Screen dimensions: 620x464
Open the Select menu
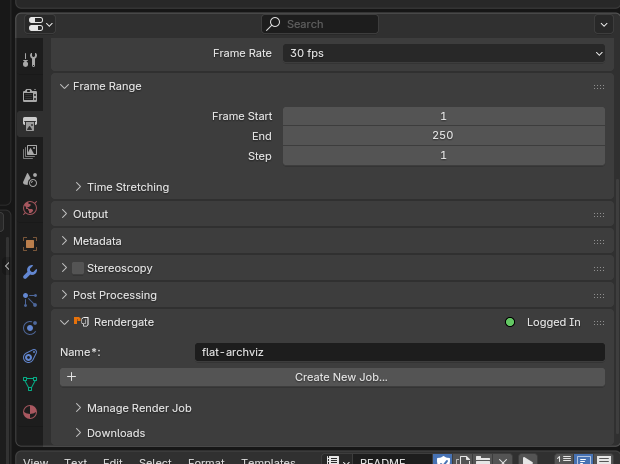tap(155, 461)
